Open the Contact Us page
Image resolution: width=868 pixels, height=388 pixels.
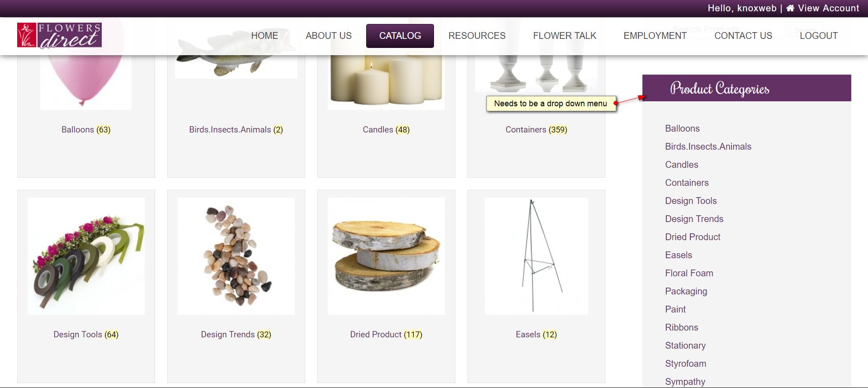tap(743, 36)
